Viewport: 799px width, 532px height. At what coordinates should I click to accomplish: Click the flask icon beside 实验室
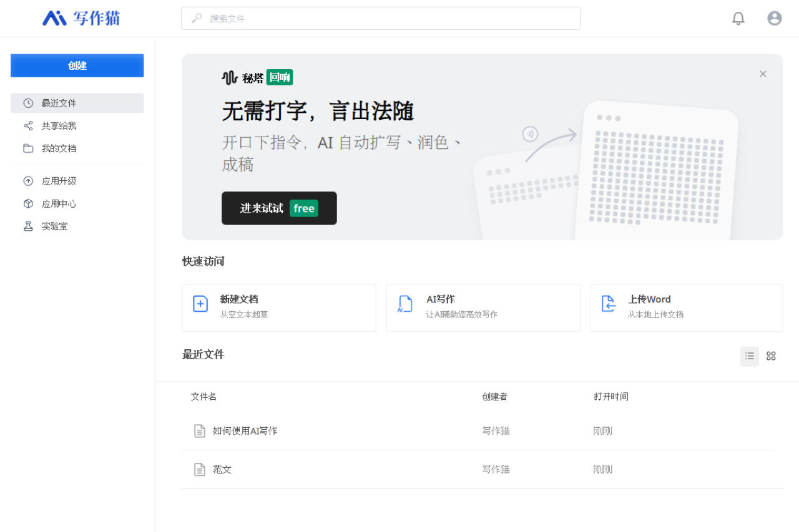click(x=28, y=226)
